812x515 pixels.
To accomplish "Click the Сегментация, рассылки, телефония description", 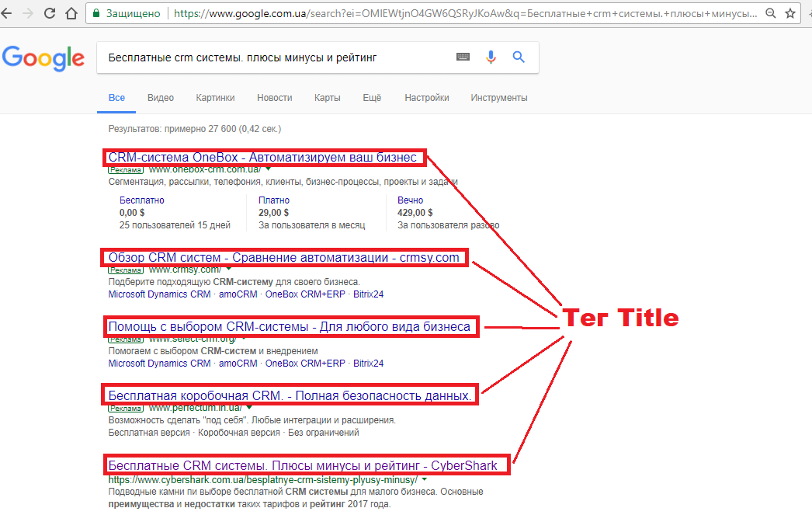I will 283,181.
